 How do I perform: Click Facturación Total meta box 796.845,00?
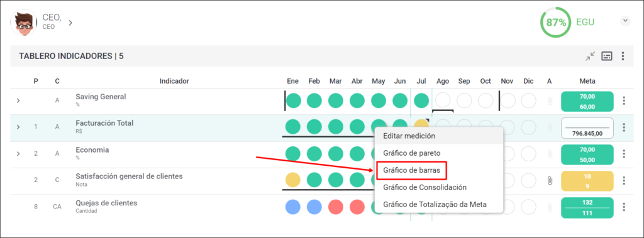click(587, 129)
